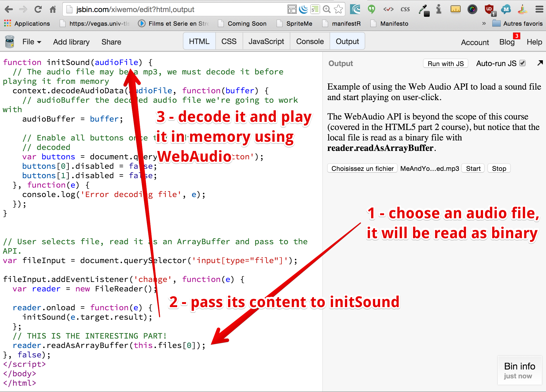Open the cast-style wave extension icon
The width and height of the screenshot is (546, 392).
coord(355,9)
